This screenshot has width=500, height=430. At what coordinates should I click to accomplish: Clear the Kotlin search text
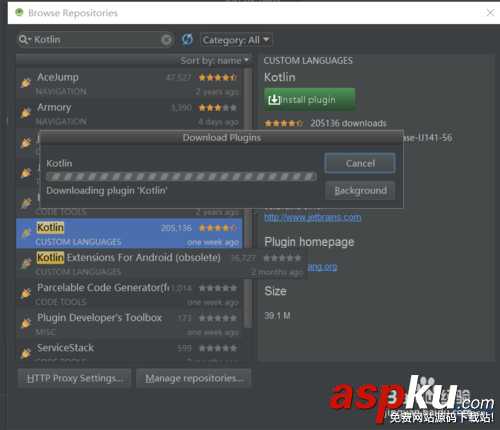point(166,40)
